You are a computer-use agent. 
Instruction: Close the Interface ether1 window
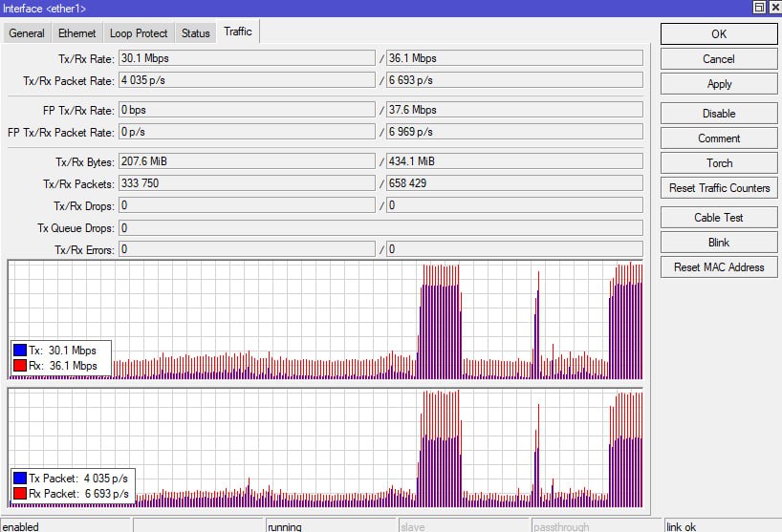point(775,8)
